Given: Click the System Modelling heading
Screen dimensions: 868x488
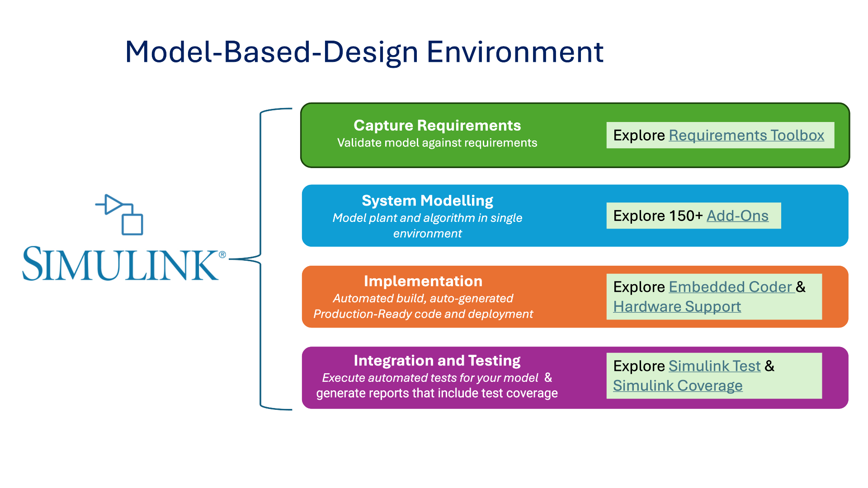Looking at the screenshot, I should (x=427, y=201).
